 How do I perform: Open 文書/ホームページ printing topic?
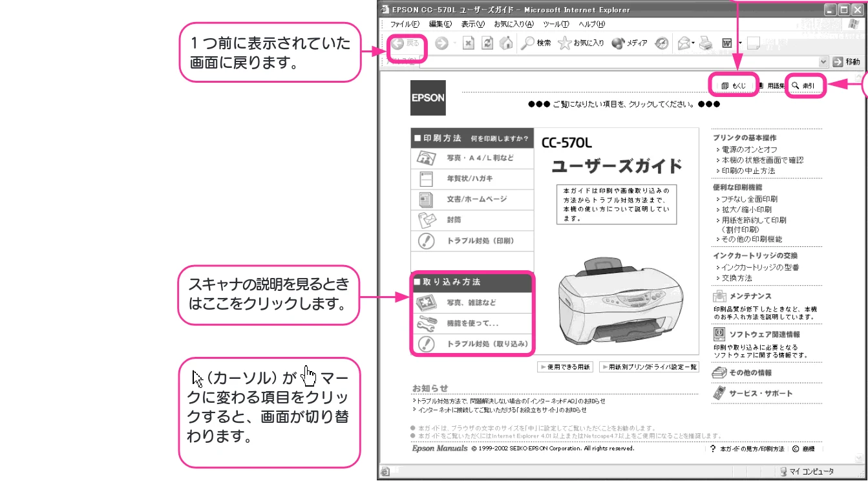click(x=472, y=199)
